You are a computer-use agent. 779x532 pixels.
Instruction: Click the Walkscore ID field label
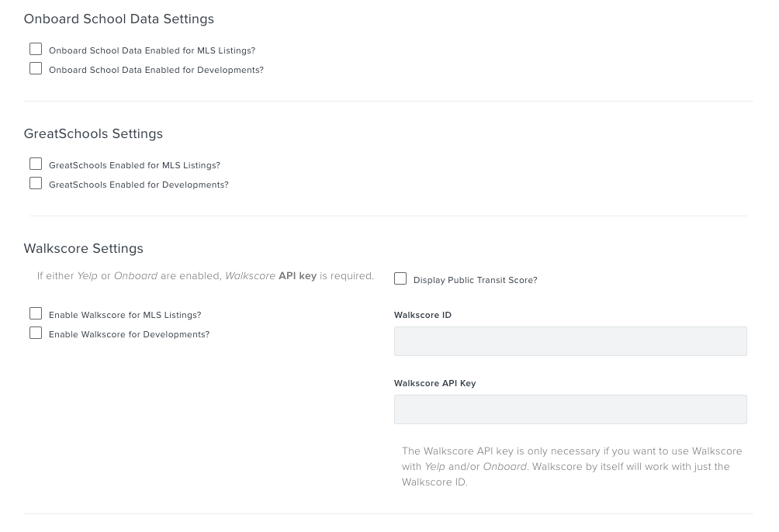tap(423, 315)
